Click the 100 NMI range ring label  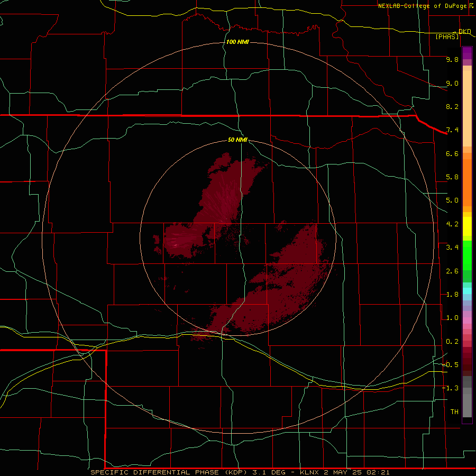237,42
